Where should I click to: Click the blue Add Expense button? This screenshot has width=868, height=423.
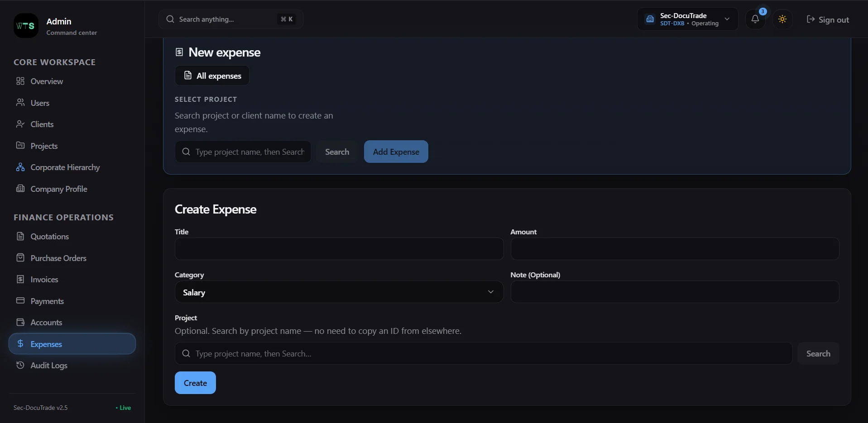click(396, 152)
